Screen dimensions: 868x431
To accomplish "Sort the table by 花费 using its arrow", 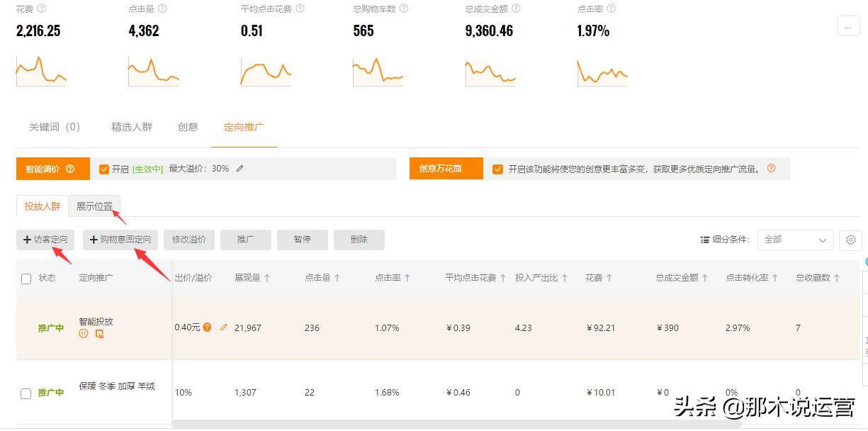I will (x=610, y=278).
